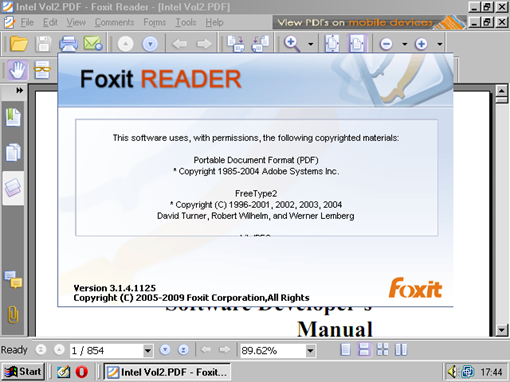
Task: Click the Email document icon
Action: pos(93,44)
